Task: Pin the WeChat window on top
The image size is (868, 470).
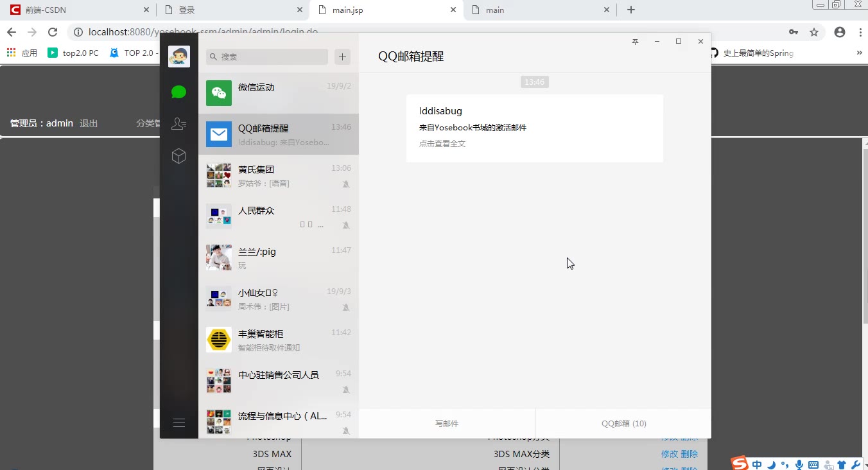Action: click(x=635, y=41)
